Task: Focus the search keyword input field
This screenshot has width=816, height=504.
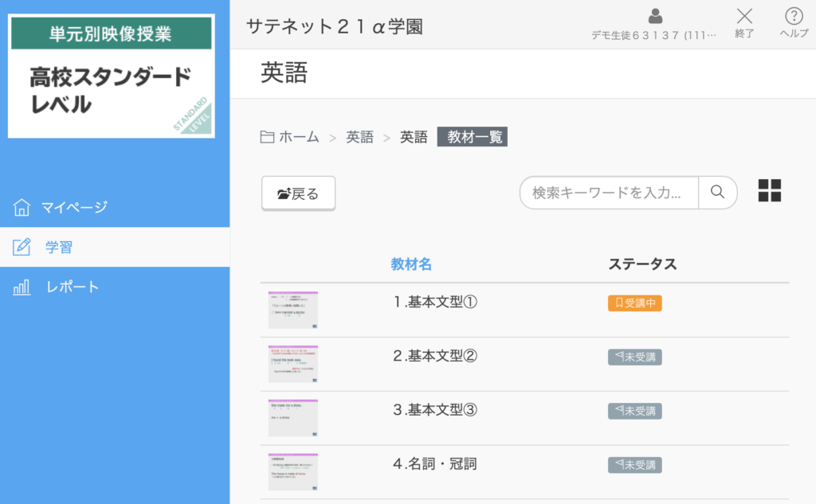Action: click(x=609, y=193)
